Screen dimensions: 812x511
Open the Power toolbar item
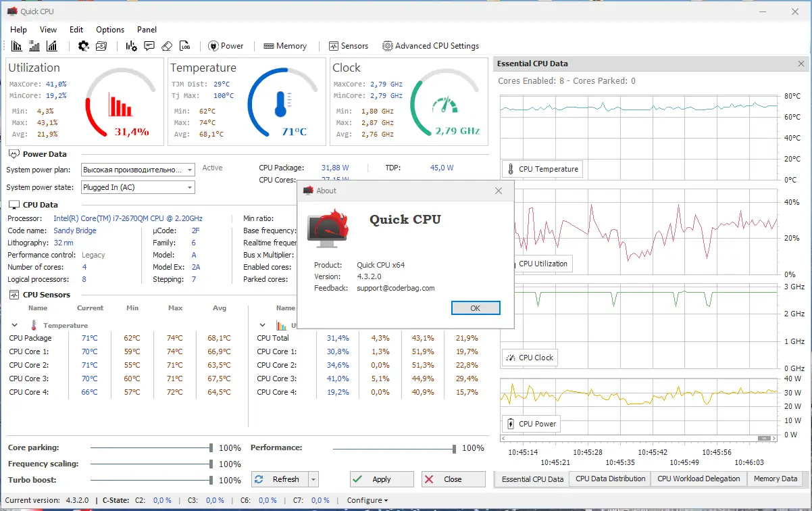pos(226,46)
